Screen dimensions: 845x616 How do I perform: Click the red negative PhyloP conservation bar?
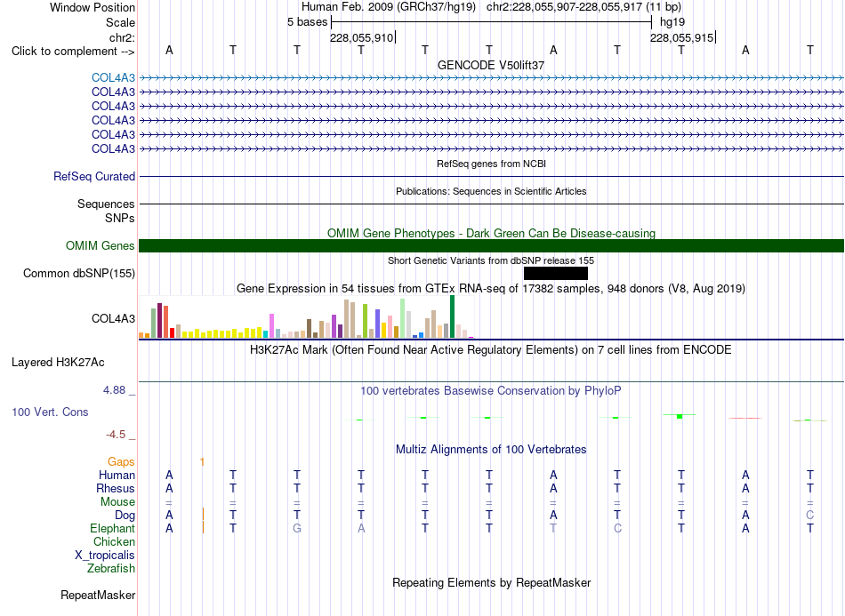[x=745, y=418]
